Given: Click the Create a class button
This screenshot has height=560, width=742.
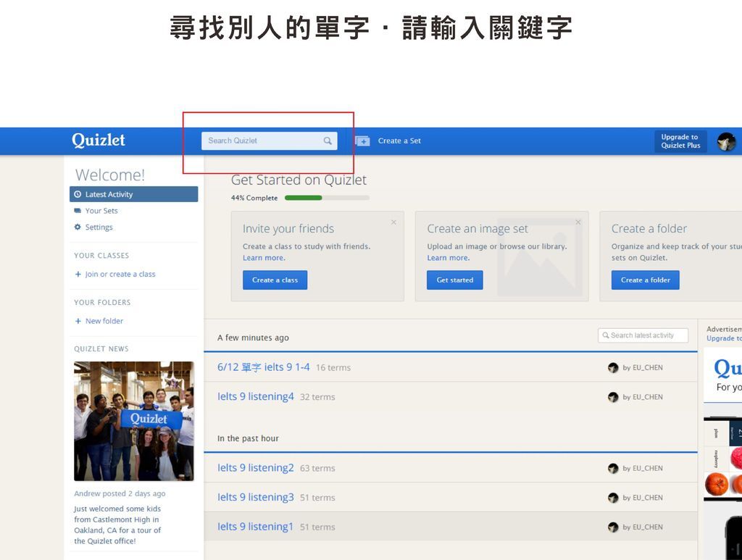Looking at the screenshot, I should click(x=275, y=280).
